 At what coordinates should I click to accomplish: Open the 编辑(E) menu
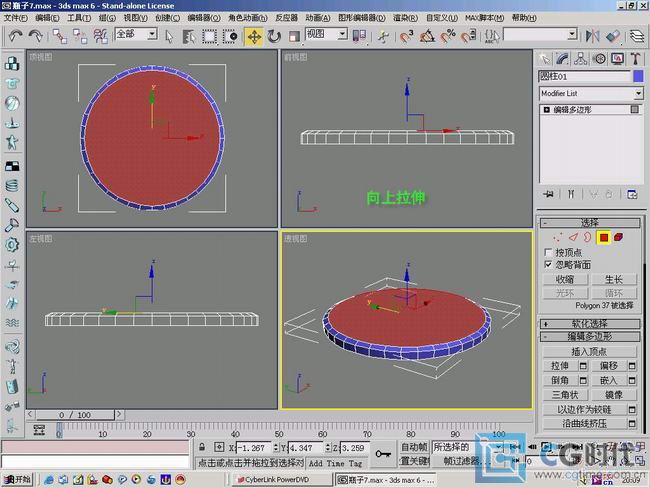[x=47, y=18]
